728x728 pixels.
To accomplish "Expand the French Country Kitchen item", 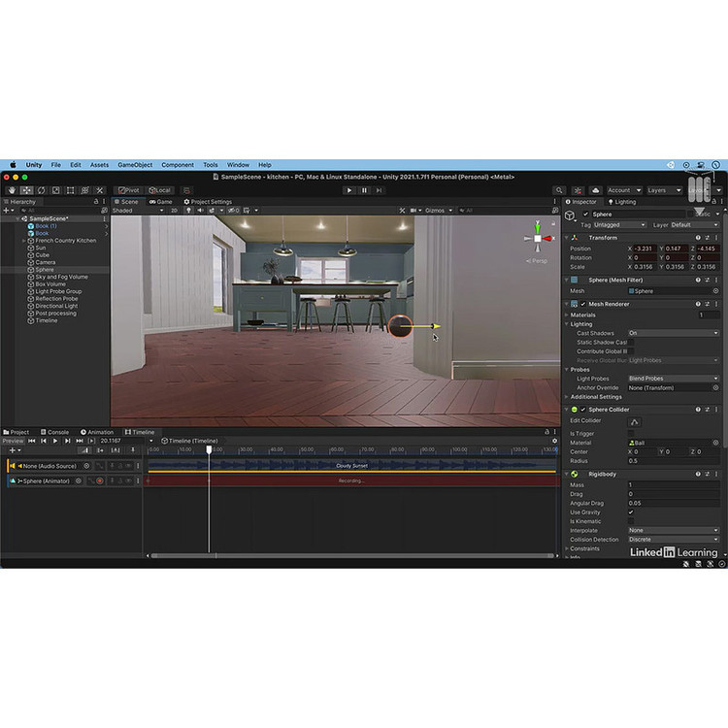I will tap(23, 241).
